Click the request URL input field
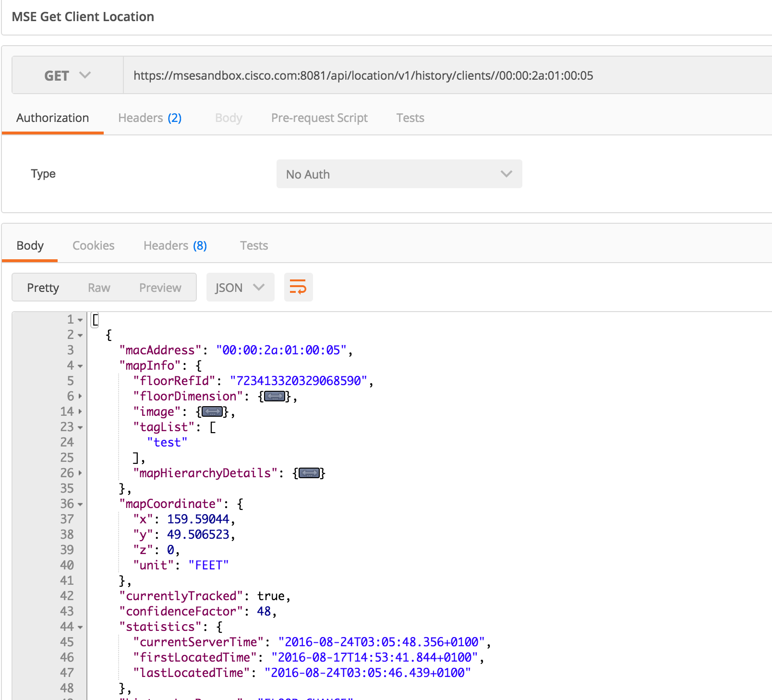 tap(447, 75)
